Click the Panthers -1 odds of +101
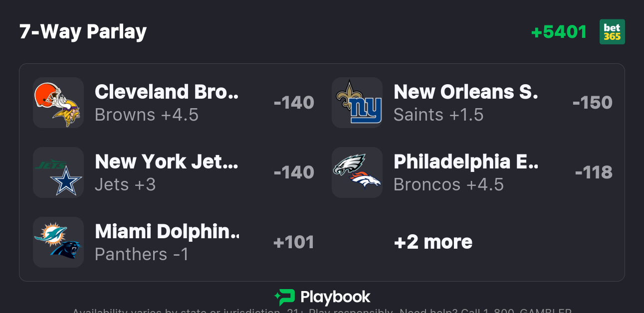644x313 pixels. [x=294, y=243]
